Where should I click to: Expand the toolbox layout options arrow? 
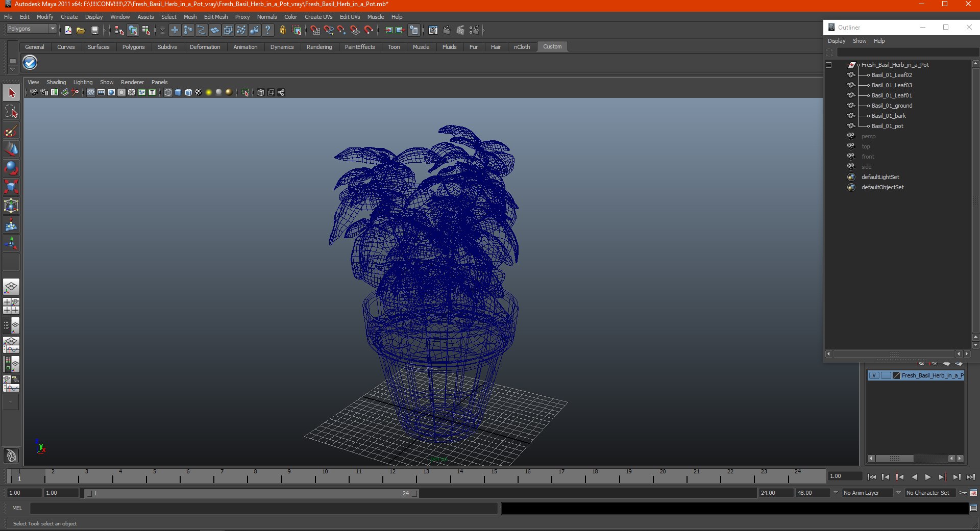pyautogui.click(x=10, y=402)
